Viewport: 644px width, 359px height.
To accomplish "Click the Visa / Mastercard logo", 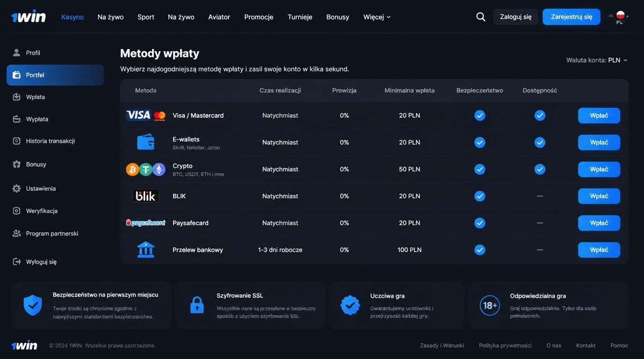I will click(146, 115).
